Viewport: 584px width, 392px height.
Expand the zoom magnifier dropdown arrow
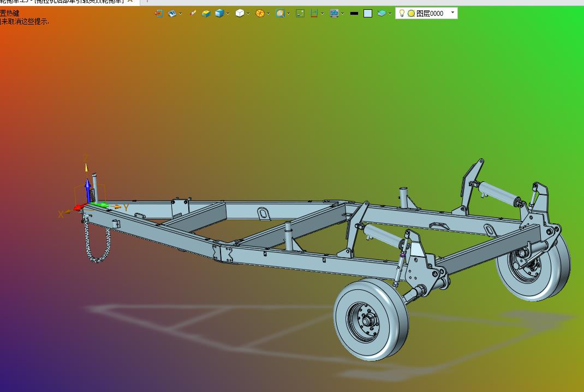pyautogui.click(x=288, y=14)
